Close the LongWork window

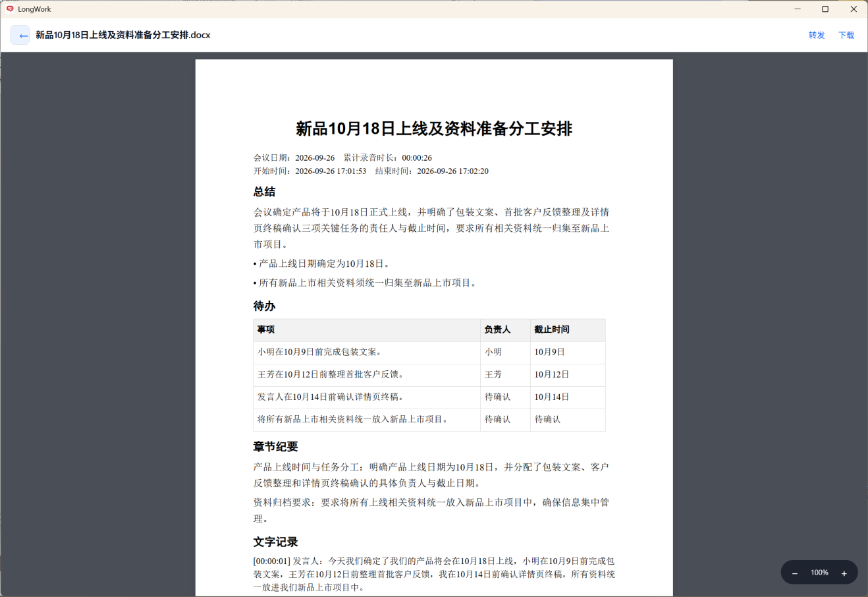click(854, 9)
